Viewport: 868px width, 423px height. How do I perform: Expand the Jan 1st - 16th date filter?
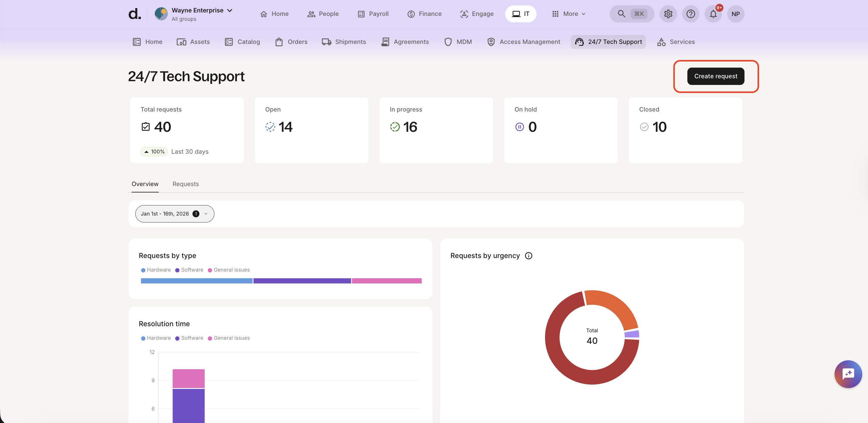pos(175,214)
